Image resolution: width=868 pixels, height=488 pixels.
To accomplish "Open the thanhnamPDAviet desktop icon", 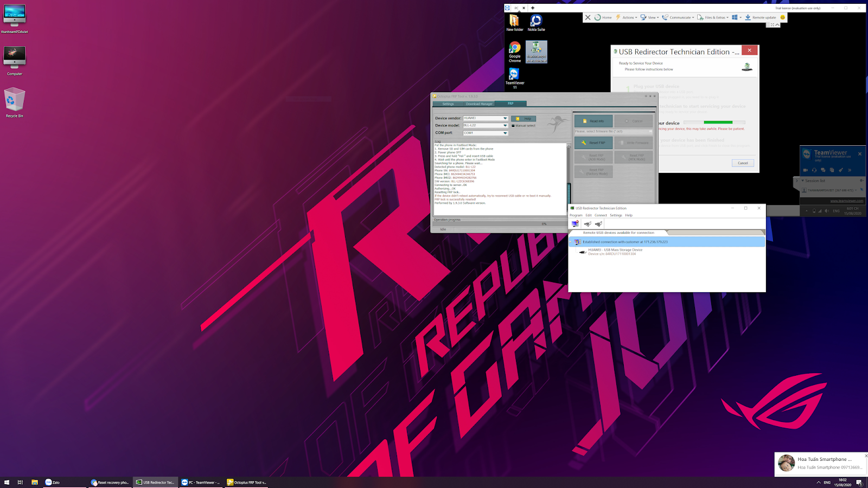I will [x=14, y=19].
